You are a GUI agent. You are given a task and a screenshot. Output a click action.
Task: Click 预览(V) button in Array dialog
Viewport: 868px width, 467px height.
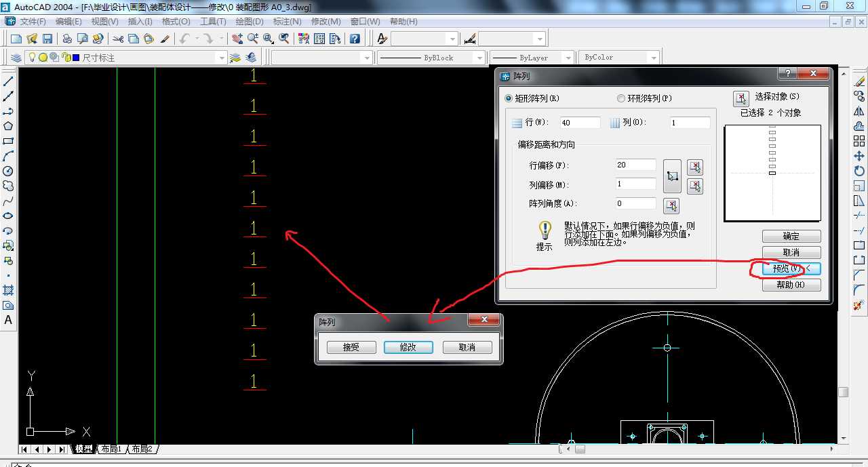(791, 269)
